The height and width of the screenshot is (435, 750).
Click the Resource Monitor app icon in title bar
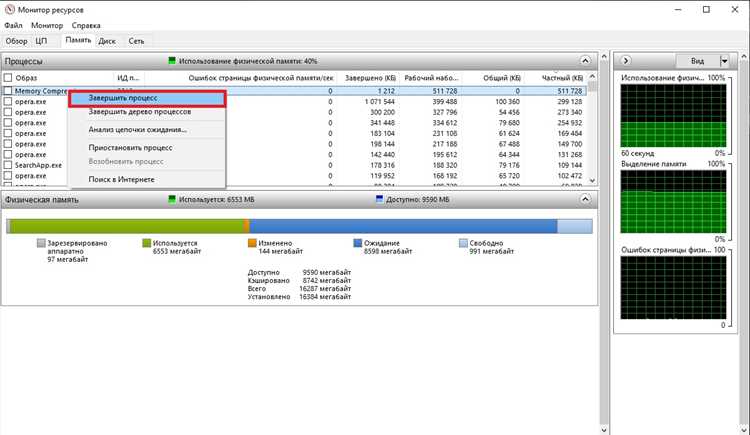(x=9, y=9)
